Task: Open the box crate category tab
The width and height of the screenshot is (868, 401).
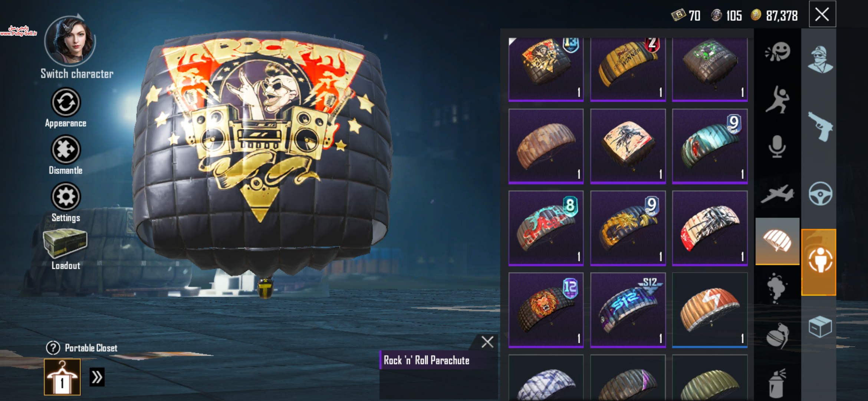Action: click(820, 327)
